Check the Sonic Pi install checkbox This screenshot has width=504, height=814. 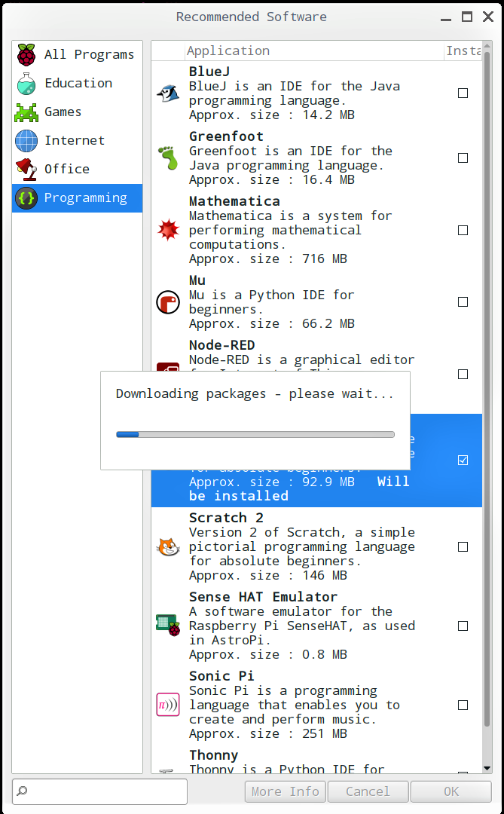click(x=463, y=705)
